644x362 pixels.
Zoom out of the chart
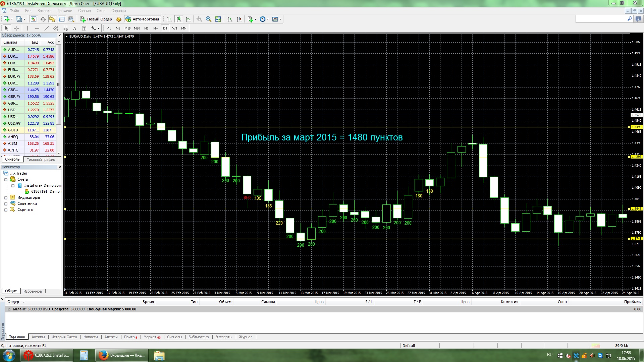[x=209, y=19]
